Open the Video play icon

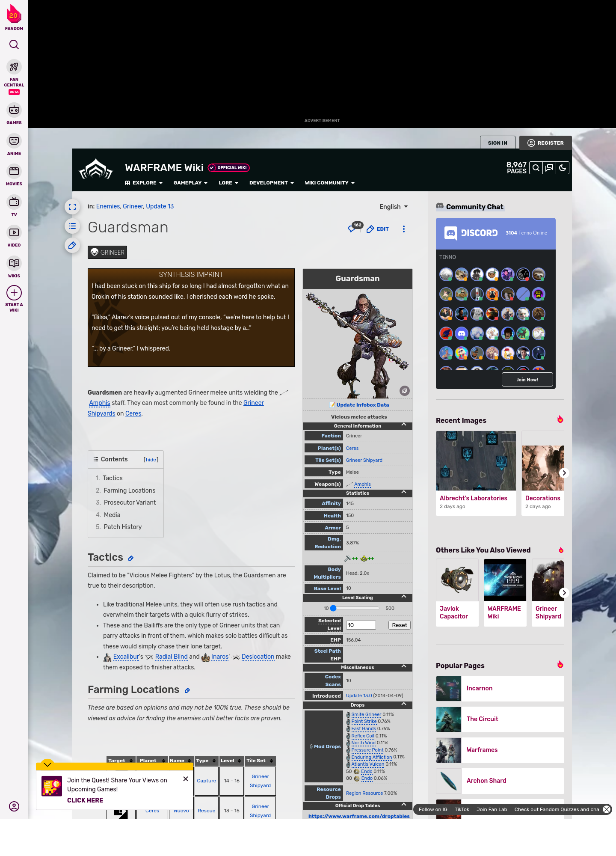[x=14, y=232]
